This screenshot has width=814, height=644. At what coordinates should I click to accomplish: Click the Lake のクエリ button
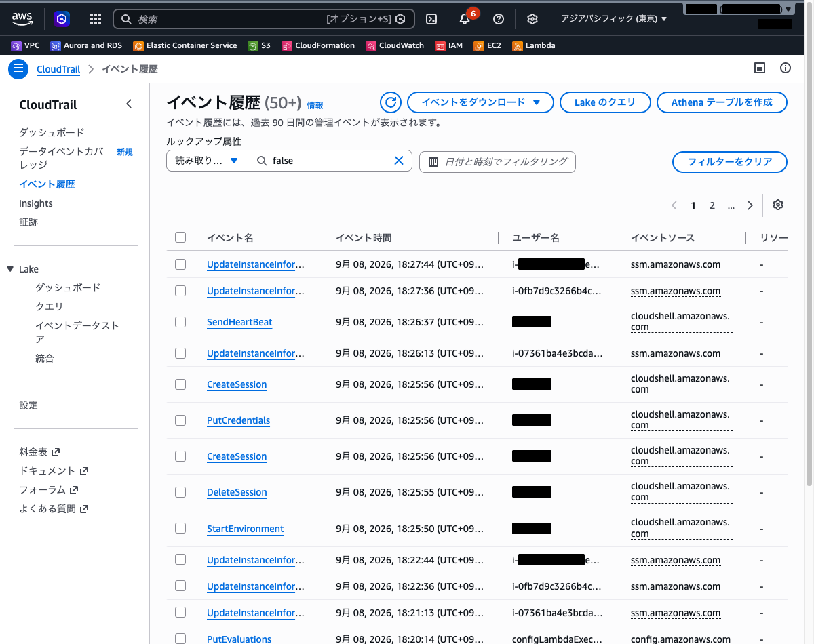tap(604, 102)
